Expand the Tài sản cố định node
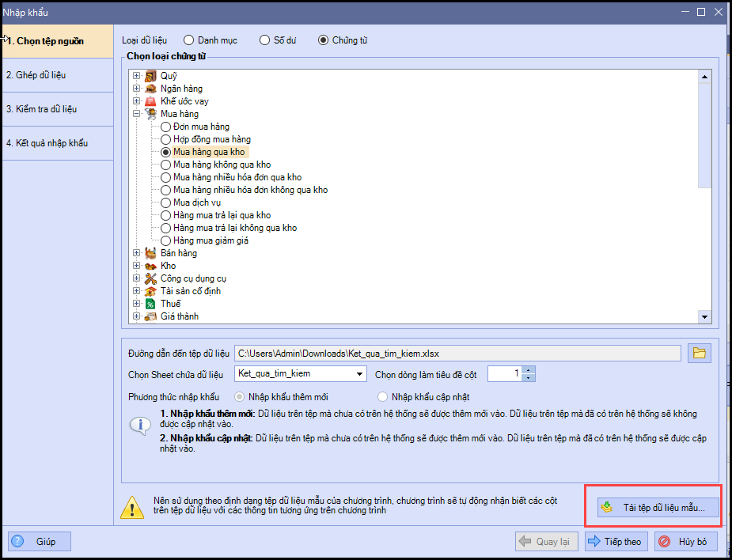 pos(136,291)
